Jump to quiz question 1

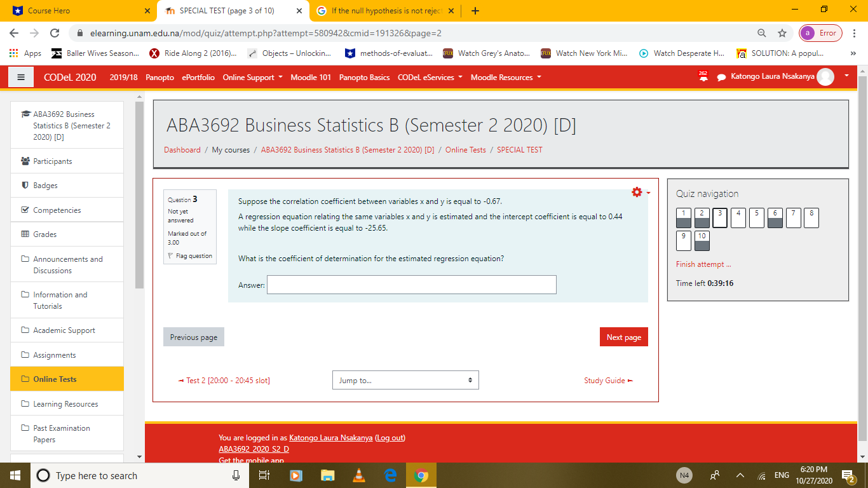pos(684,218)
